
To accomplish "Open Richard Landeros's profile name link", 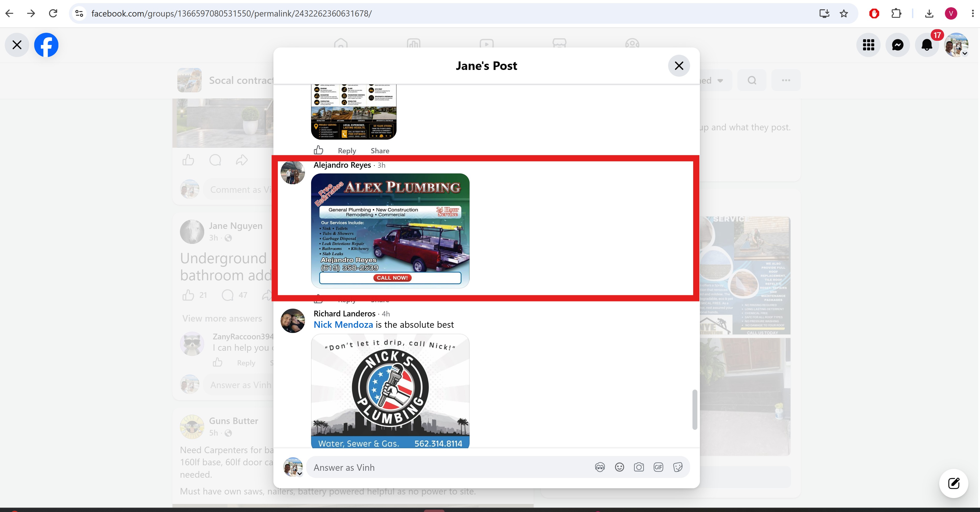I will [345, 314].
